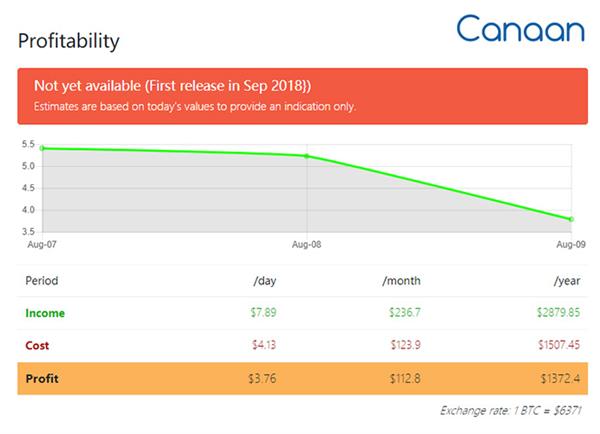Viewport: 600px width, 434px height.
Task: Click the Period column header
Action: click(x=42, y=281)
